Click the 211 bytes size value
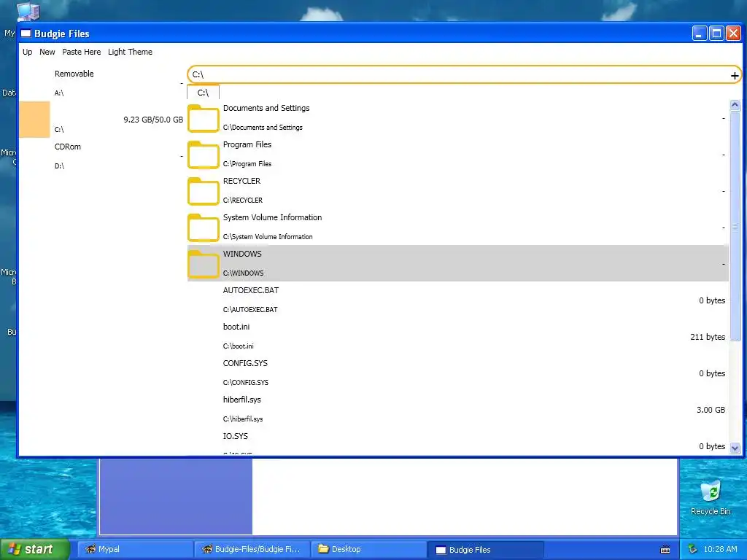Screen dimensions: 747x560 click(x=708, y=337)
